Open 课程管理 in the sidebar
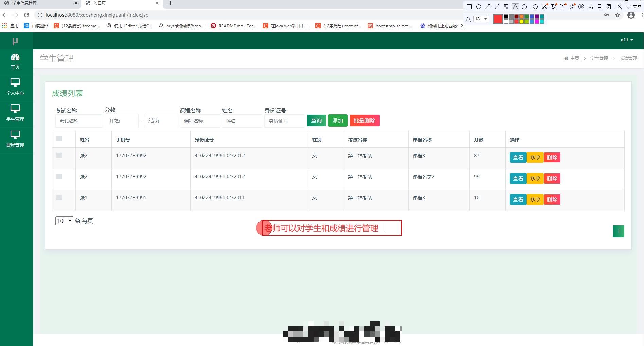The width and height of the screenshot is (644, 346). 15,139
